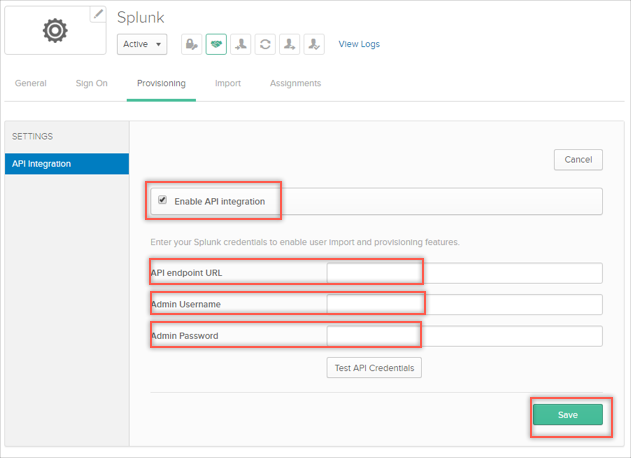631x458 pixels.
Task: Go to the Import tab
Action: click(x=228, y=83)
